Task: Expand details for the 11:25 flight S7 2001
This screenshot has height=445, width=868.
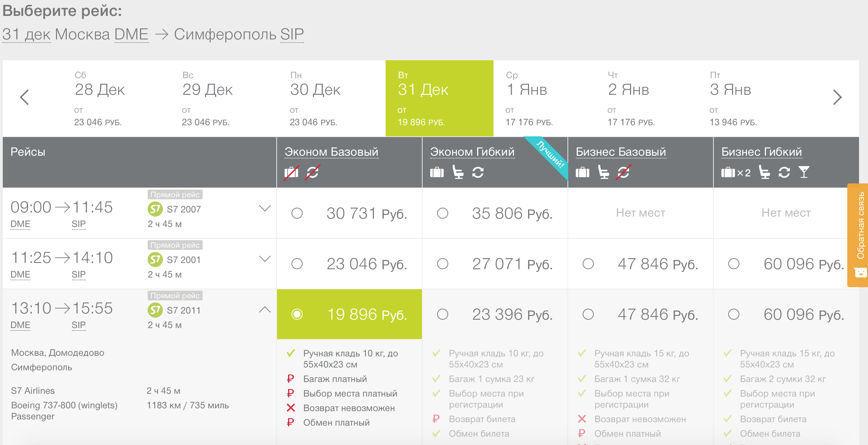Action: tap(265, 259)
